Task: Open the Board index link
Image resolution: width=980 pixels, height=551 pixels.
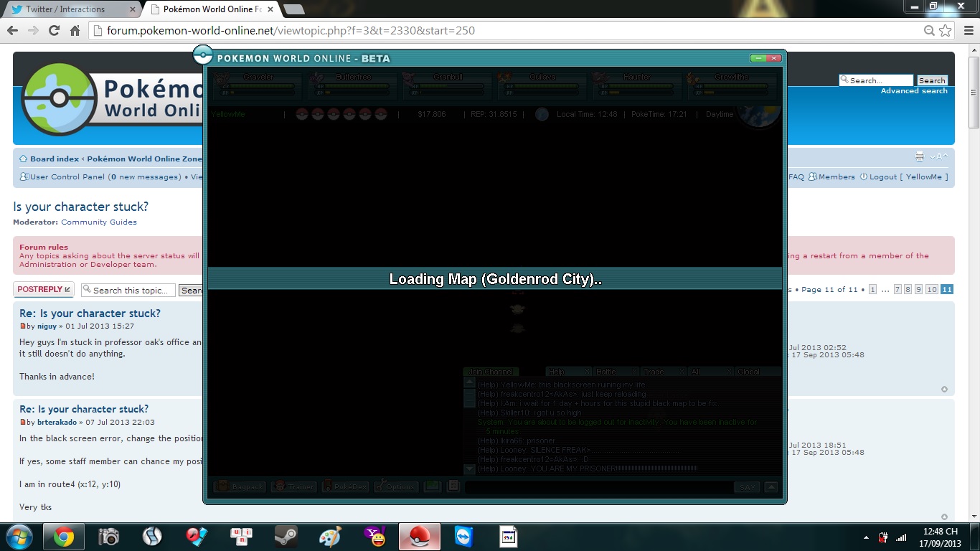Action: pos(55,159)
